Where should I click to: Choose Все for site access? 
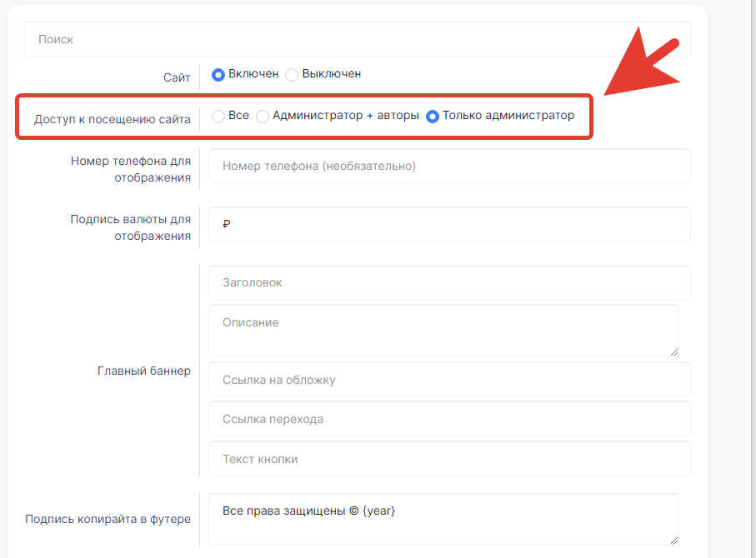click(218, 116)
